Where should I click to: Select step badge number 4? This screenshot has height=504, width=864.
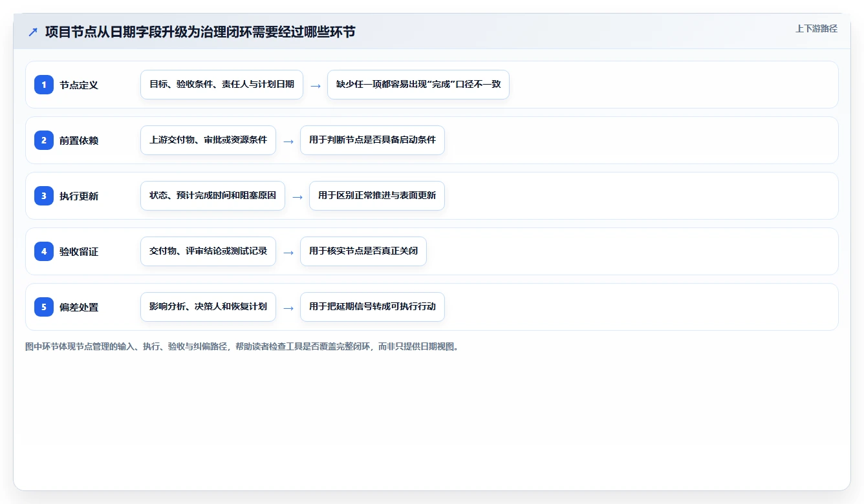(44, 251)
